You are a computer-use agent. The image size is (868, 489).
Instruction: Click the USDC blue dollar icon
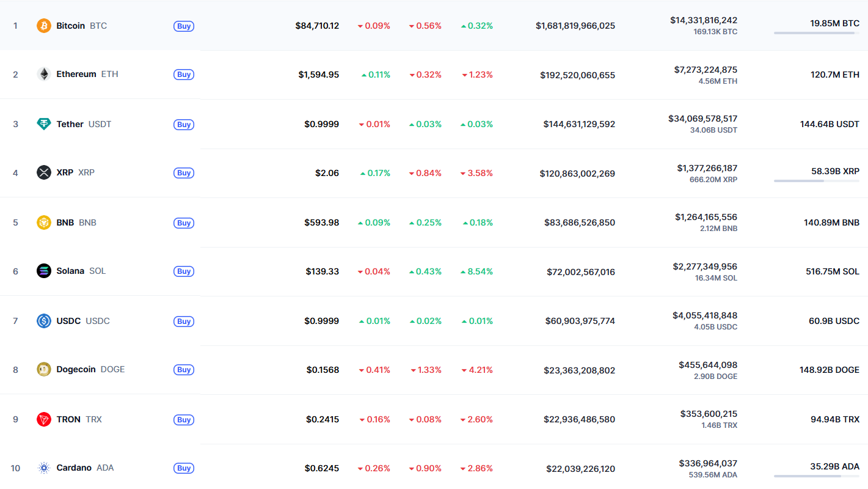point(43,321)
